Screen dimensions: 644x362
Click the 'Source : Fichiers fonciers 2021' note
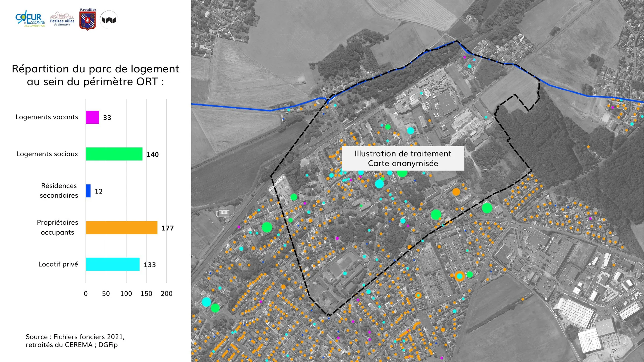(75, 341)
